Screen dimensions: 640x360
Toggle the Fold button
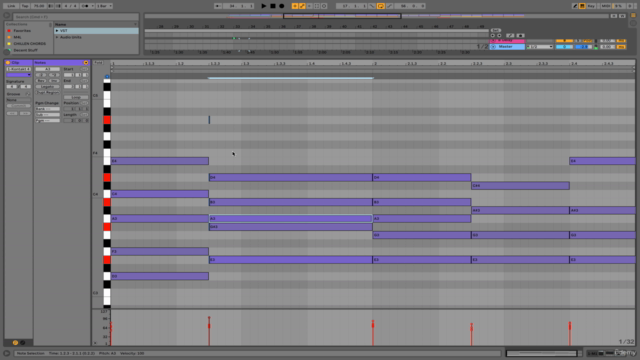tap(98, 62)
